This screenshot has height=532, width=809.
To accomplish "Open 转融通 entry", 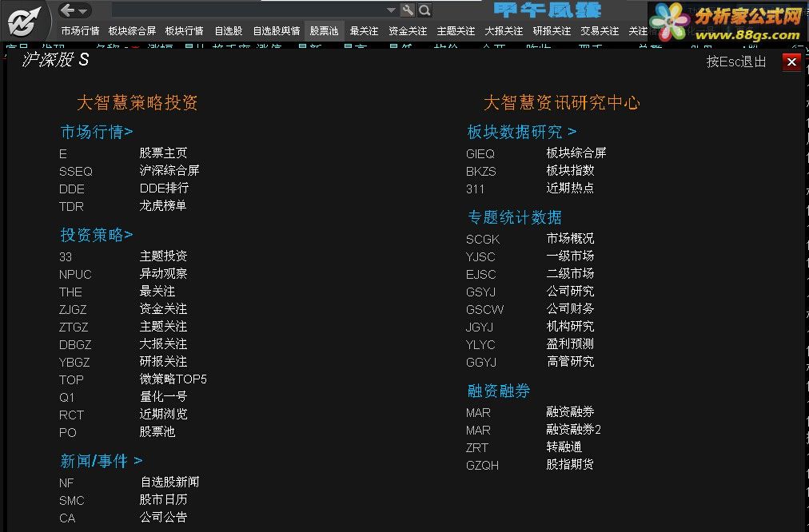I will coord(564,447).
